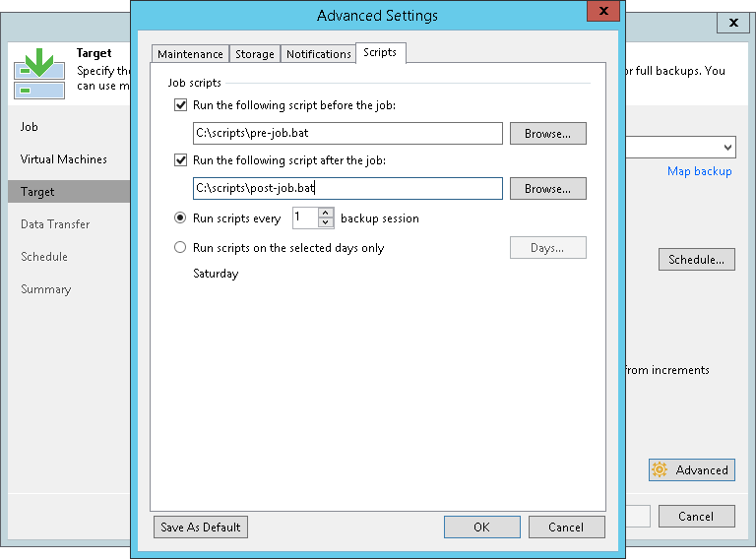
Task: Confirm Advanced Settings with OK
Action: pyautogui.click(x=482, y=528)
